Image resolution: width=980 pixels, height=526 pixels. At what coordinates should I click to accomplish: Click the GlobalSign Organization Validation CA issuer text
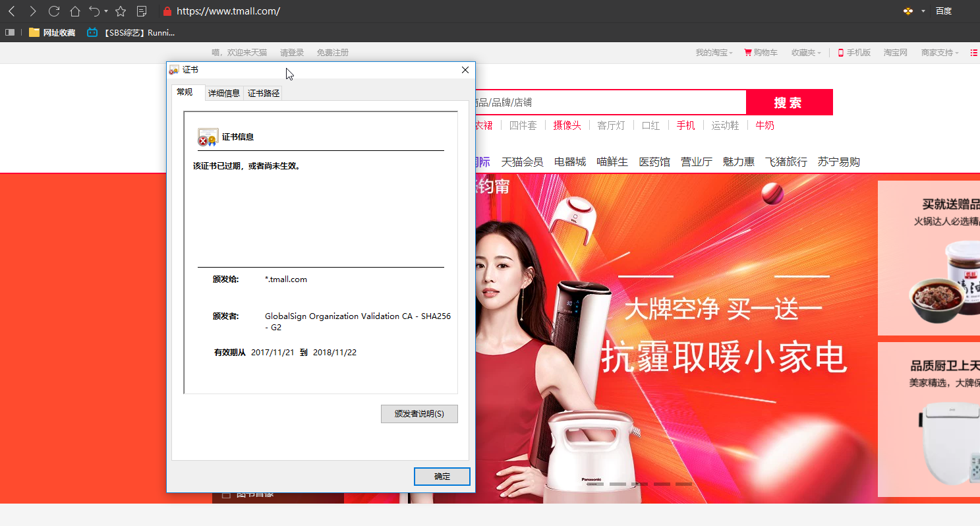(x=358, y=322)
